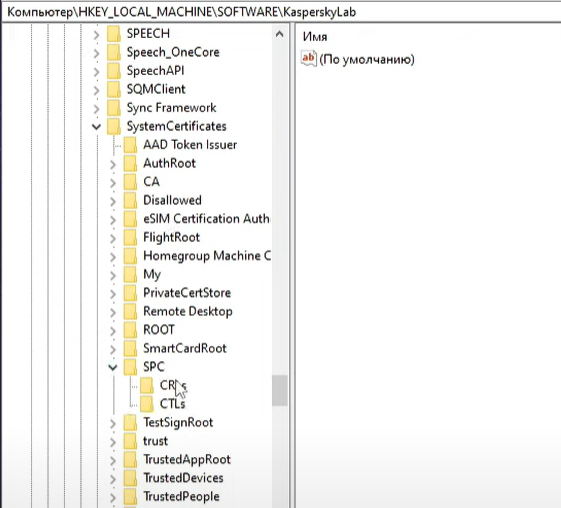561x508 pixels.
Task: Expand the Homegroup Machine key
Action: coord(113,257)
